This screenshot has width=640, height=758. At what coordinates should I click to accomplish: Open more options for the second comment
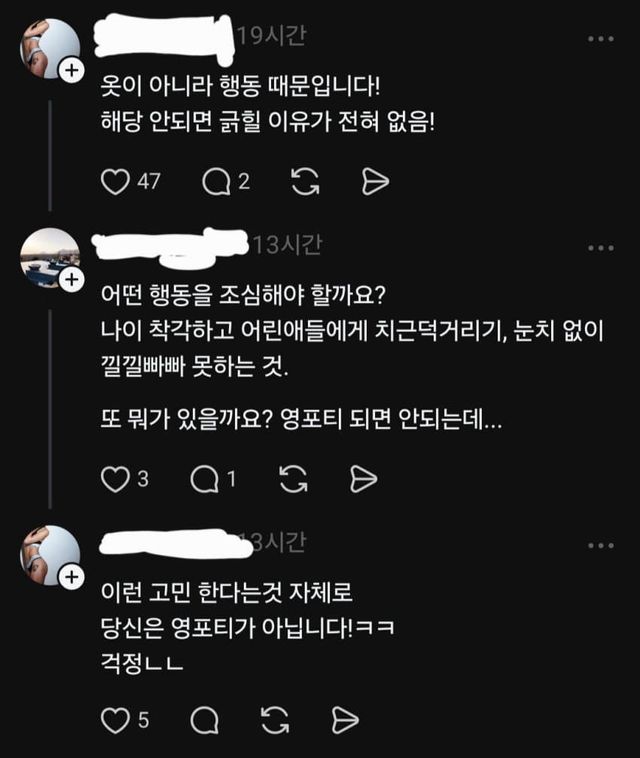point(600,247)
